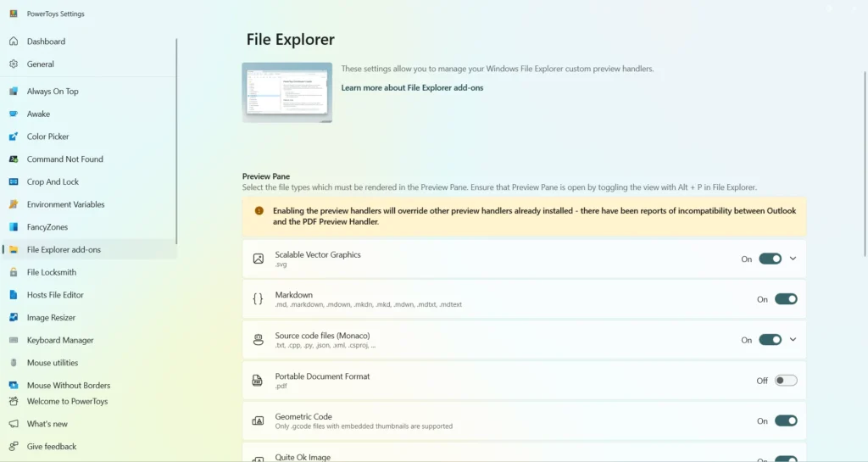
Task: Go to General settings
Action: [x=90, y=64]
